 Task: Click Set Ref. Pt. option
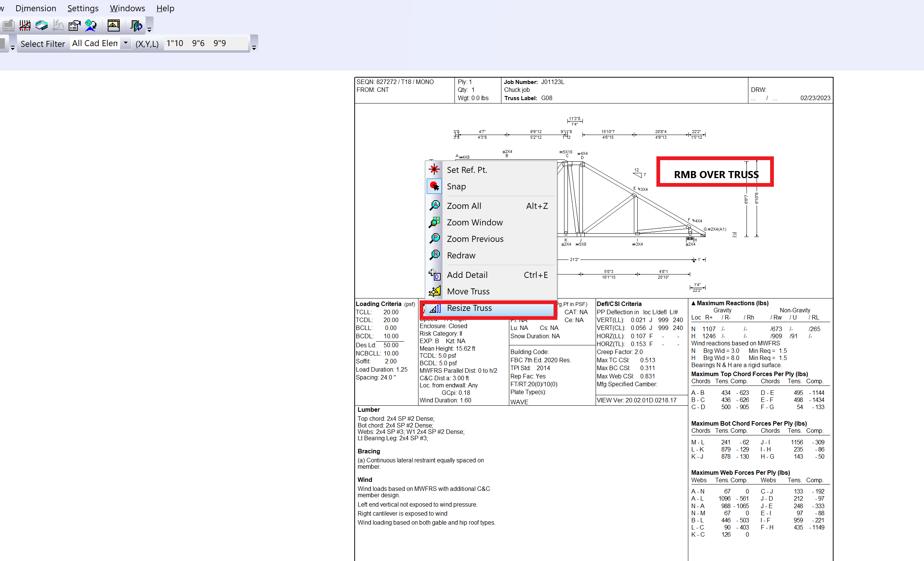point(467,170)
